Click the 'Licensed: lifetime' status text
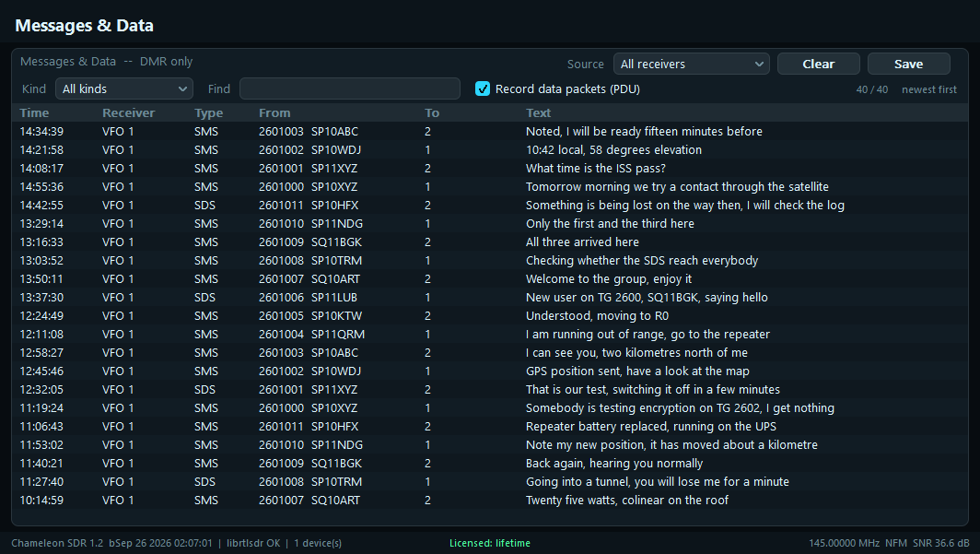The image size is (980, 554). click(490, 543)
